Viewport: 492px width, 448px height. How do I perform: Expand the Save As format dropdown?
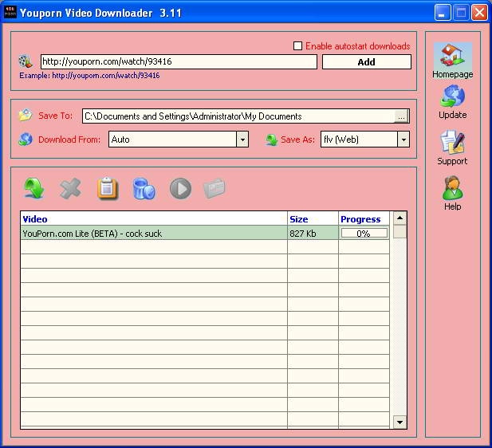(403, 140)
